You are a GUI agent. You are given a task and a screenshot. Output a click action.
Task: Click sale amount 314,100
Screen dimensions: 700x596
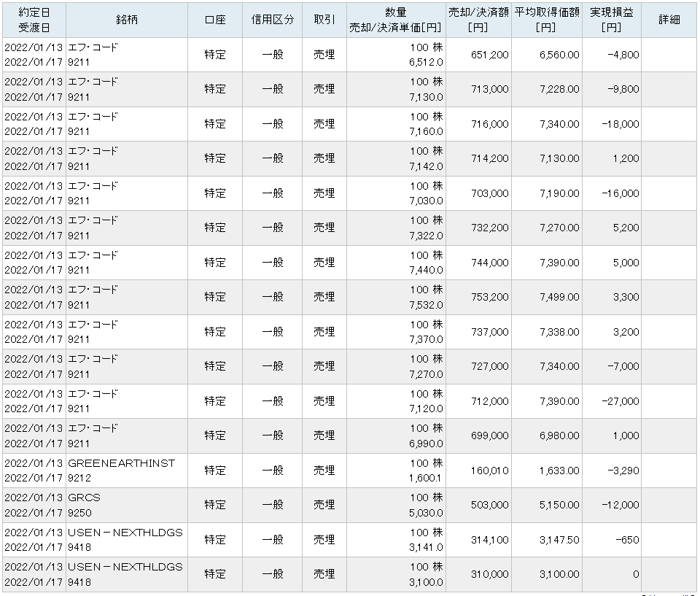click(490, 540)
